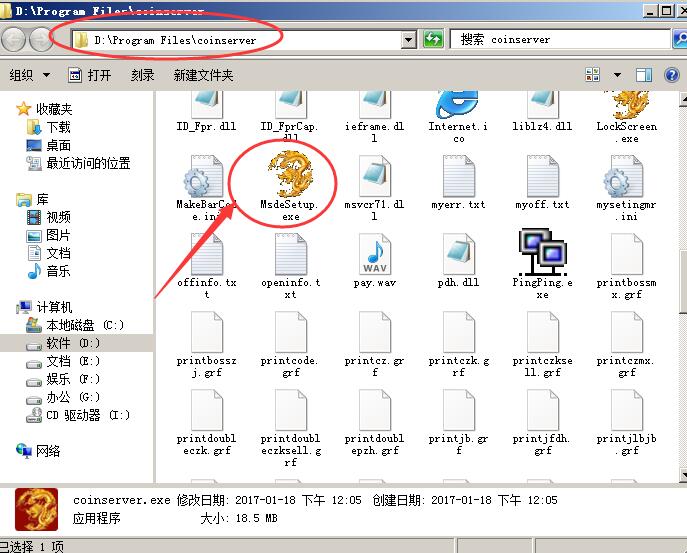Screen dimensions: 687x553
Task: Toggle the preview pane button
Action: pyautogui.click(x=644, y=75)
